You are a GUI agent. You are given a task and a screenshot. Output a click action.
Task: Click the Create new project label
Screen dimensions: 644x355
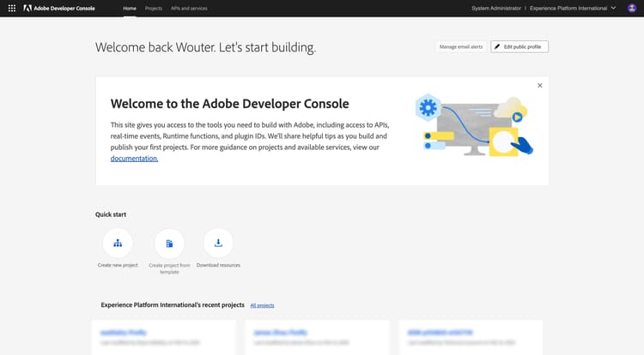coord(118,265)
